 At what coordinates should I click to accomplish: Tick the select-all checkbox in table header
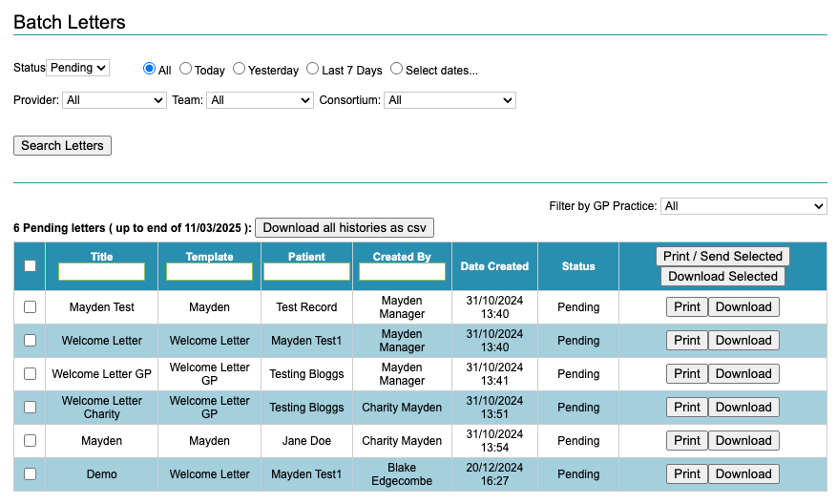tap(30, 266)
